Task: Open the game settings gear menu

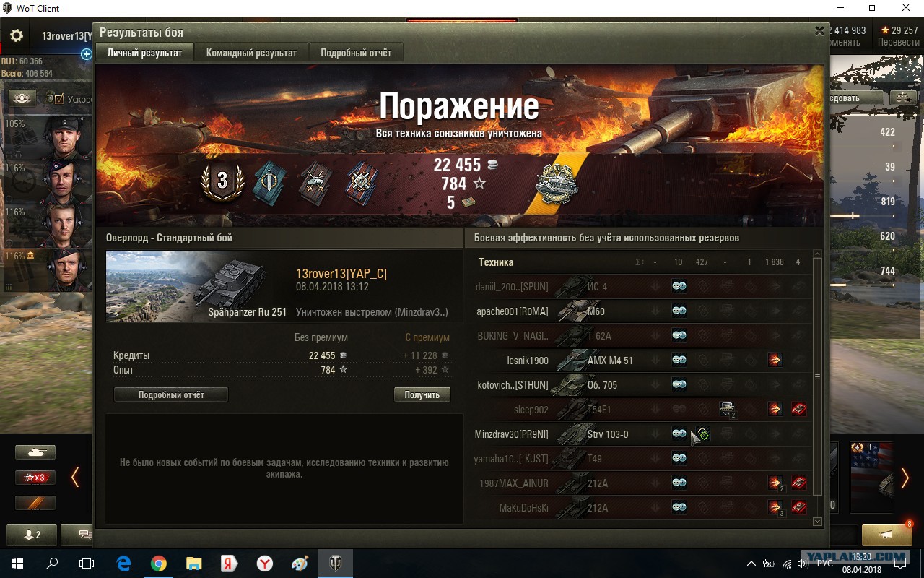Action: [17, 35]
